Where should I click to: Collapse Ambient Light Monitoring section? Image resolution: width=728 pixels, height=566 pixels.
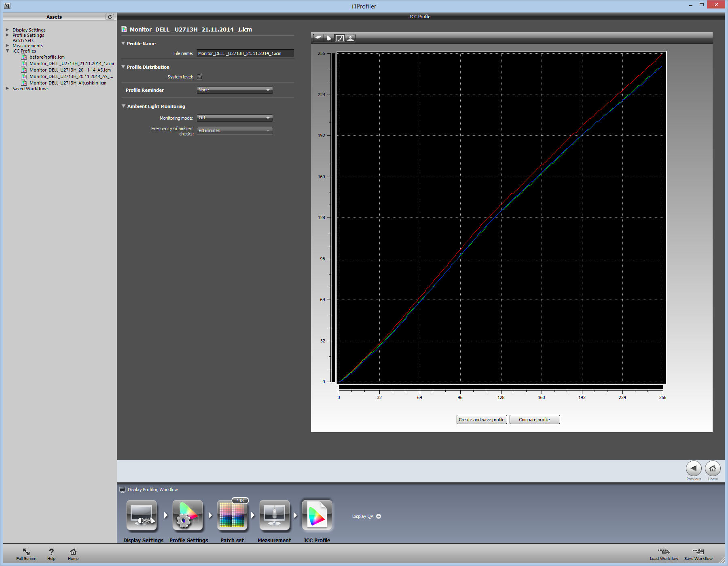(123, 106)
